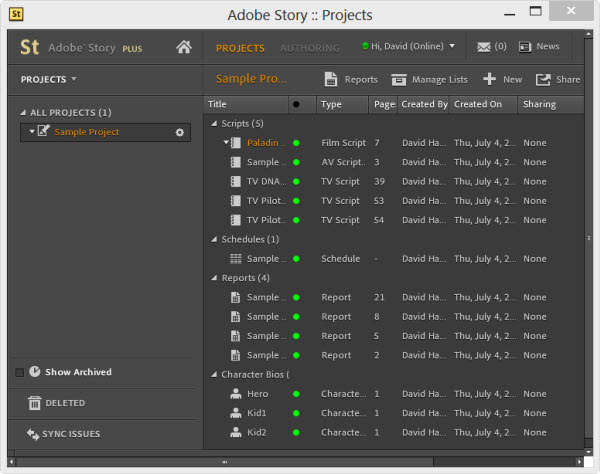Sort by the Created On column header

tap(483, 104)
